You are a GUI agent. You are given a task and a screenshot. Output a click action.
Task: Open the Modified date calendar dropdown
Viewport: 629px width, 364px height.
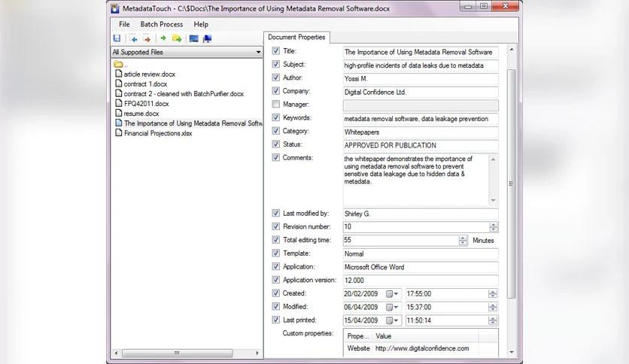392,307
